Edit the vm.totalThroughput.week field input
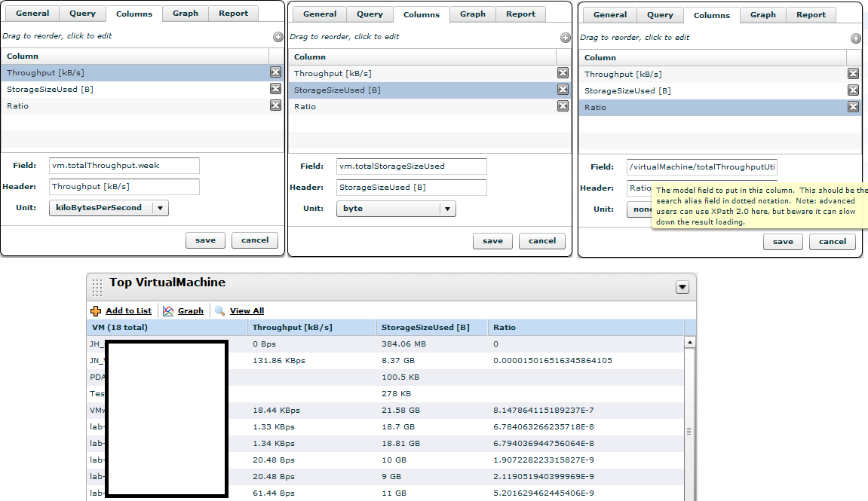868x501 pixels. (124, 165)
